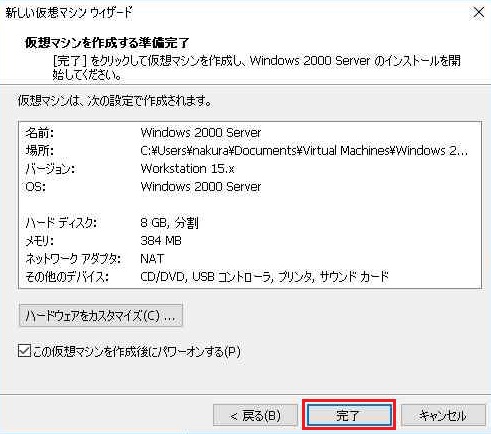This screenshot has height=434, width=491.
Task: Click the この仮想マシンを作成後にパワーオンする(P) label text
Action: [137, 351]
